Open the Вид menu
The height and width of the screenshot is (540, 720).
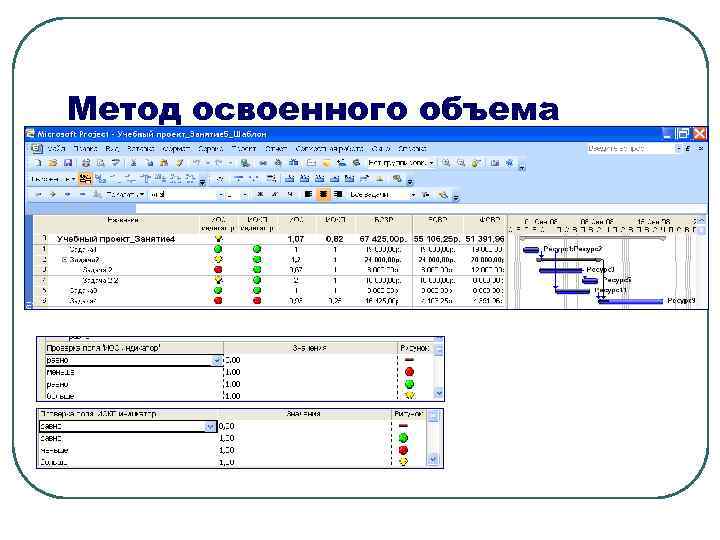pyautogui.click(x=112, y=148)
